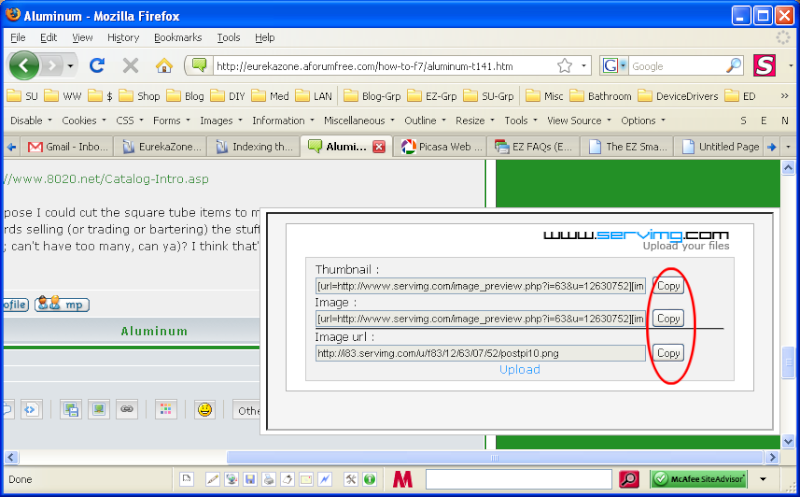Click the pink S toolbar icon
The image size is (800, 497).
pyautogui.click(x=764, y=65)
